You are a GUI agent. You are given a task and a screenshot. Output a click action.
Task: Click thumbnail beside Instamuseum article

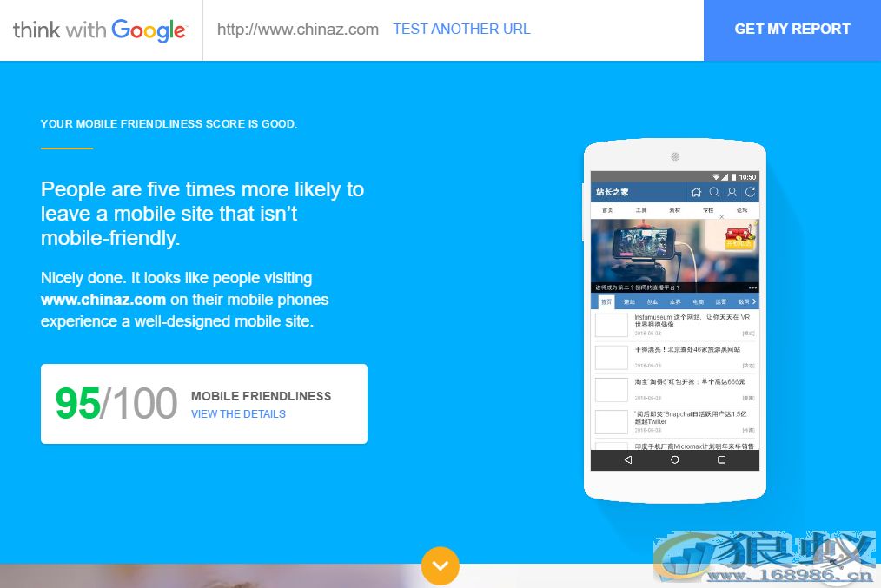612,325
